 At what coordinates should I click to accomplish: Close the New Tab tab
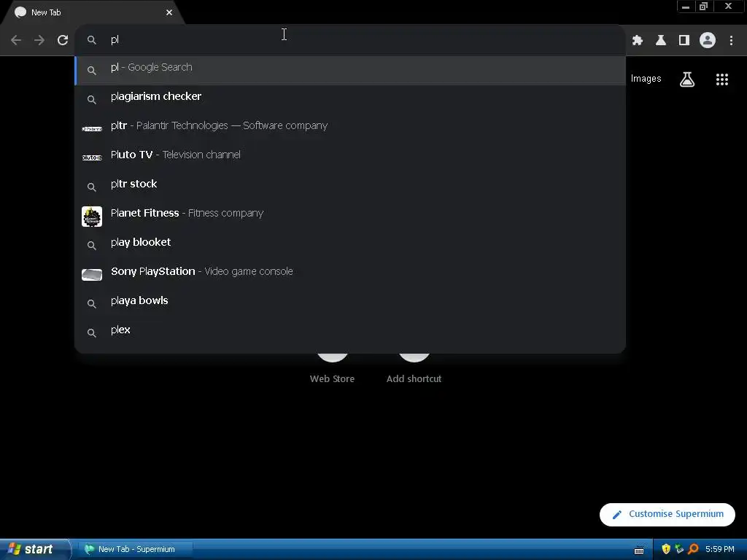(x=169, y=12)
